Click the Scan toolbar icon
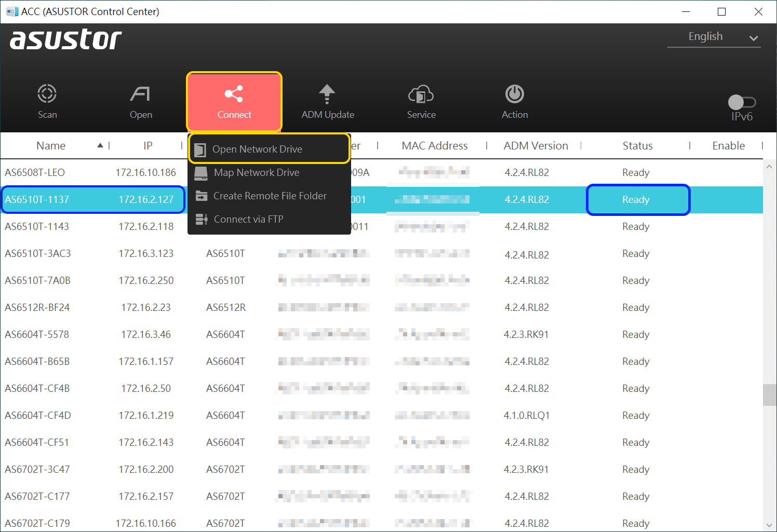This screenshot has width=777, height=532. point(47,94)
